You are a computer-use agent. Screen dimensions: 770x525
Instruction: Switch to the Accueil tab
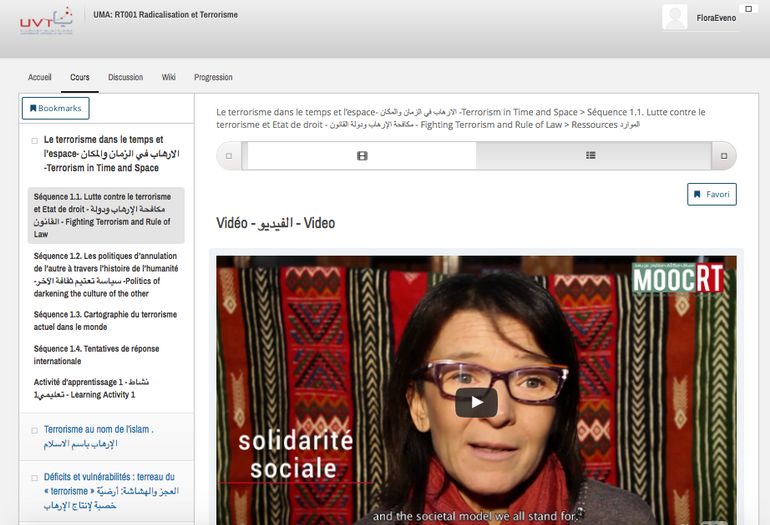40,77
